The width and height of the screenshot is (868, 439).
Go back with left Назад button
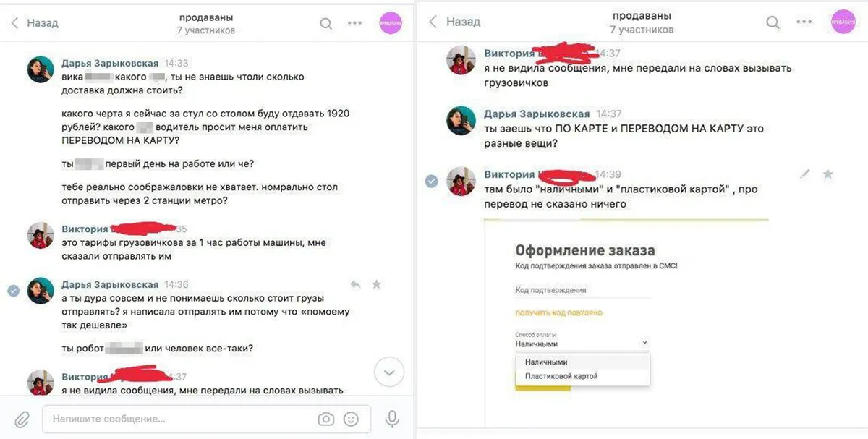[35, 23]
